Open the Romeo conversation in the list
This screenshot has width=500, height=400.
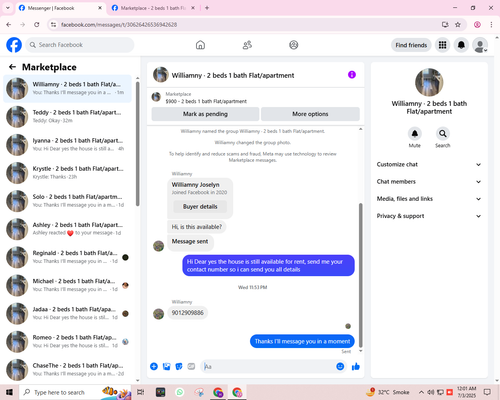(x=68, y=342)
